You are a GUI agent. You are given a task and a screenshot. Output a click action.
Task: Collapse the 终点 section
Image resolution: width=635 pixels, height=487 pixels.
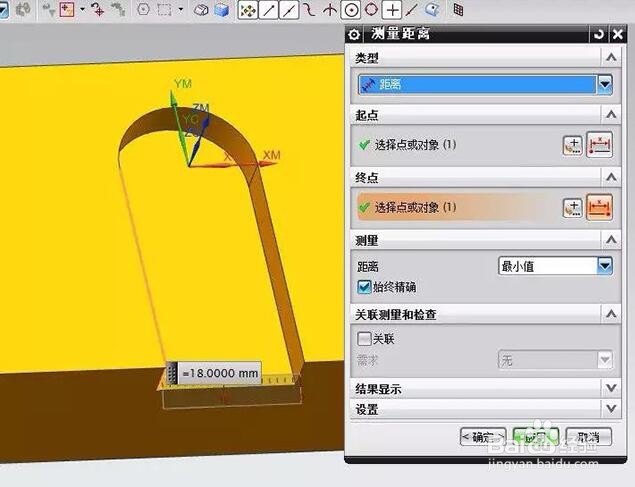(x=611, y=177)
